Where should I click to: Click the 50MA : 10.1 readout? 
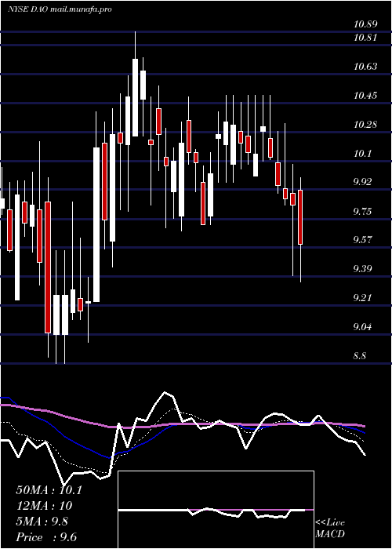point(49,490)
